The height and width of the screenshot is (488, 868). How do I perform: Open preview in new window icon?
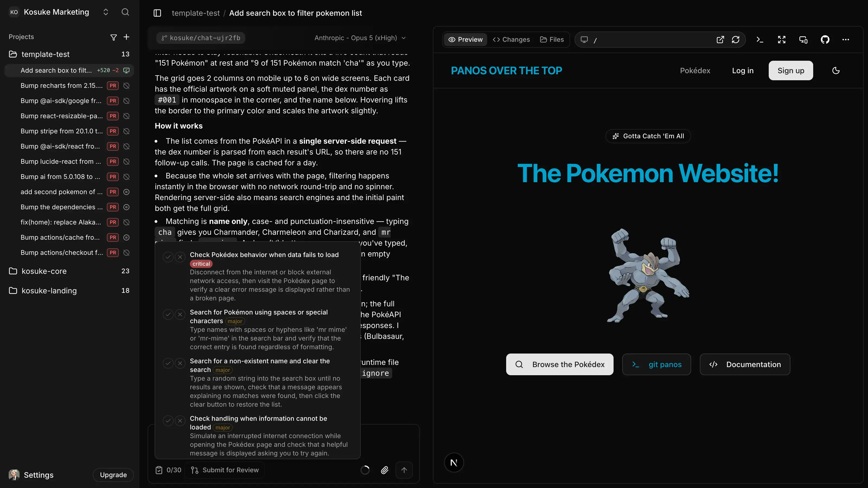[x=720, y=40]
